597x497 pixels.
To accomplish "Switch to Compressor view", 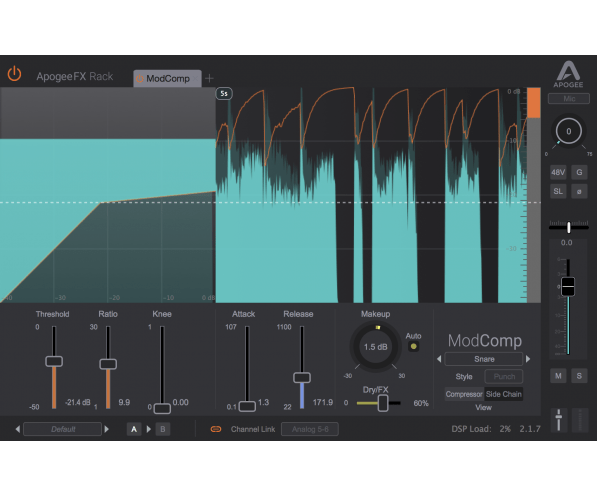I will (464, 394).
